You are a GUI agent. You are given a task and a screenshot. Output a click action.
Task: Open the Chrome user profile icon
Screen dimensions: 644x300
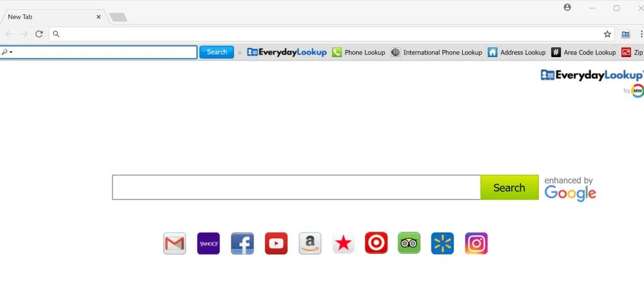pyautogui.click(x=567, y=7)
